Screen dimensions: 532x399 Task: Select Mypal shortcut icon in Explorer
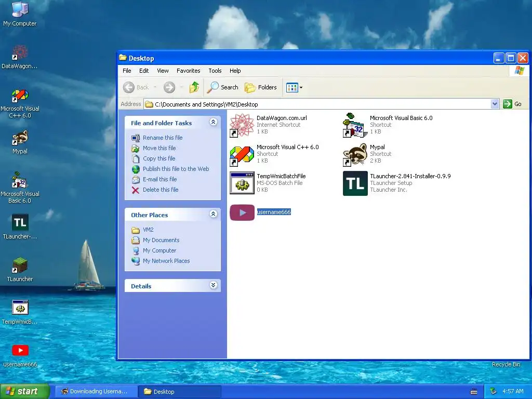(355, 155)
